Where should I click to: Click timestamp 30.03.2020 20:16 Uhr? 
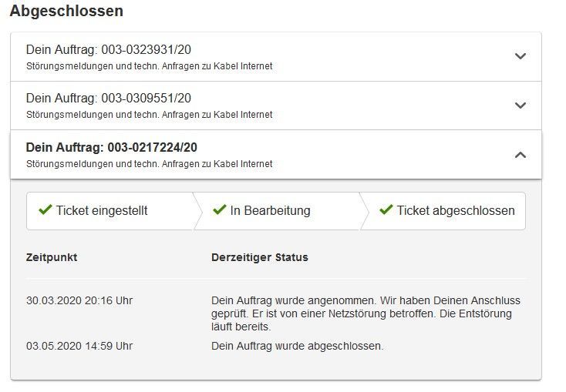(x=79, y=300)
